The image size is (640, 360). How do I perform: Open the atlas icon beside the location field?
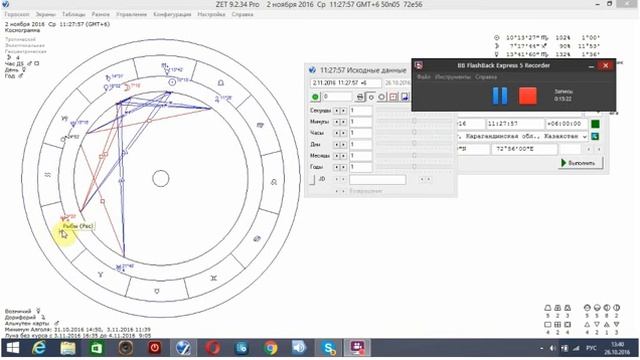pos(595,136)
